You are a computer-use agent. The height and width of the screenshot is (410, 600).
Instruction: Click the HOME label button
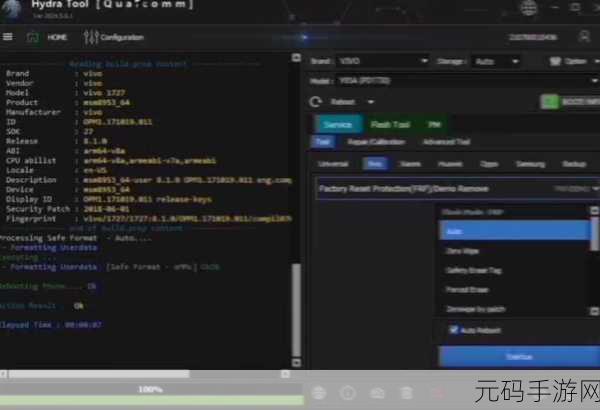tap(57, 37)
